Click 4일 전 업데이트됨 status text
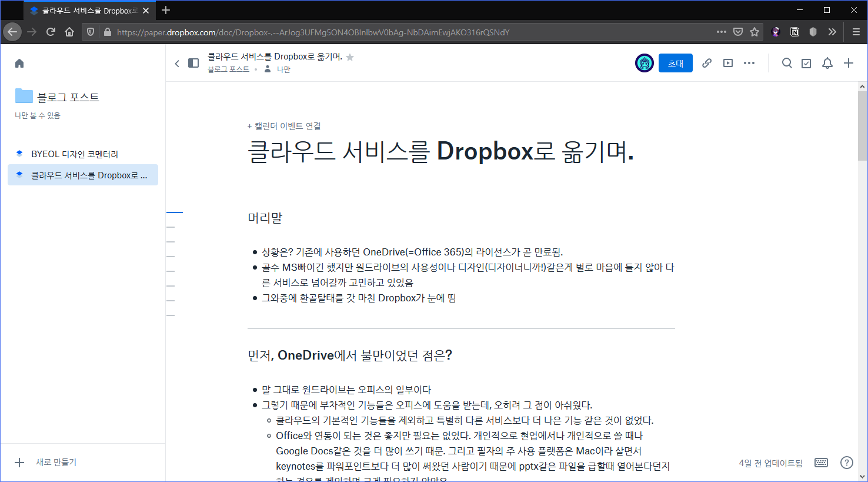868x482 pixels. [x=770, y=463]
